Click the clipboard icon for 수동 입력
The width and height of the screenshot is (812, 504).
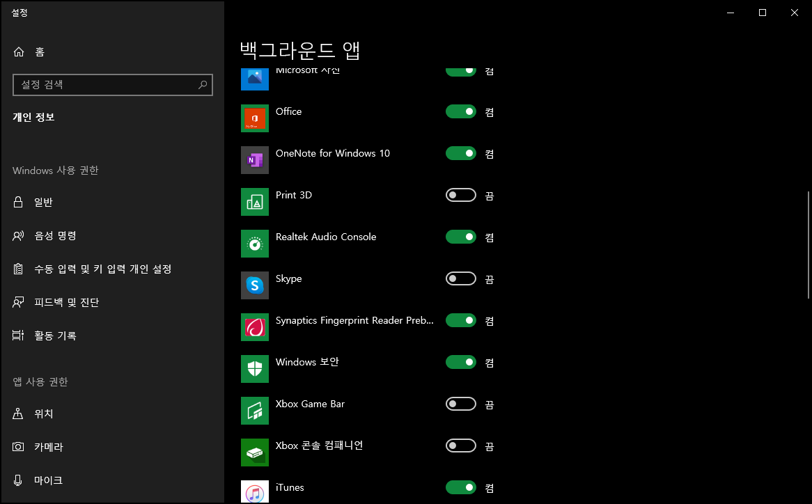(x=18, y=269)
